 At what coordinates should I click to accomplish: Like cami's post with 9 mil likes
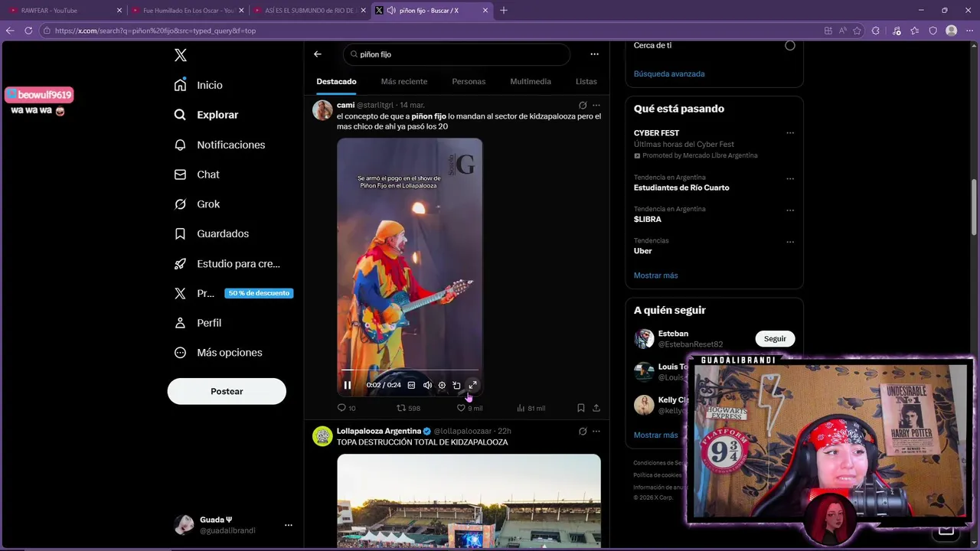[x=469, y=409]
